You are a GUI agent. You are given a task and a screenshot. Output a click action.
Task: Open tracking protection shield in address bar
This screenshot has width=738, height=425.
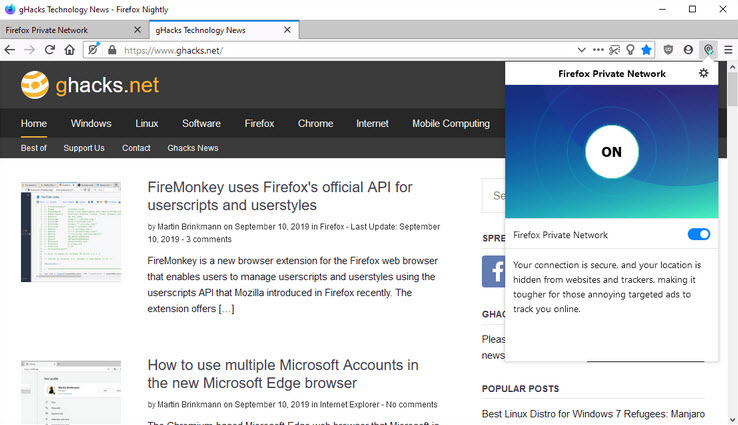[93, 49]
